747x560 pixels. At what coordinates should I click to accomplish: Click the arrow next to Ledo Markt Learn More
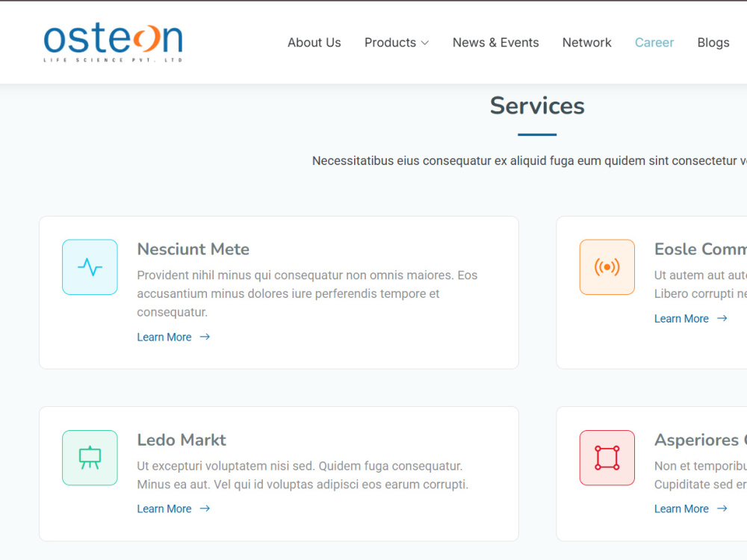205,509
